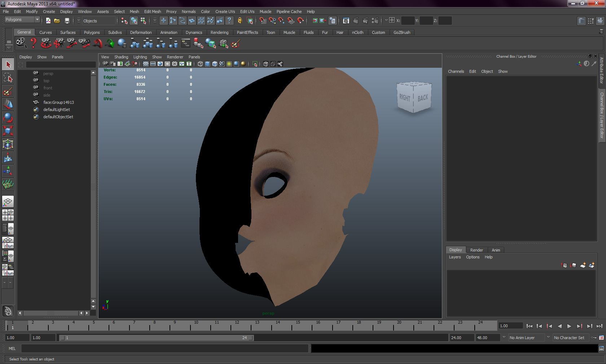Toggle viewport grid display button

click(x=146, y=64)
